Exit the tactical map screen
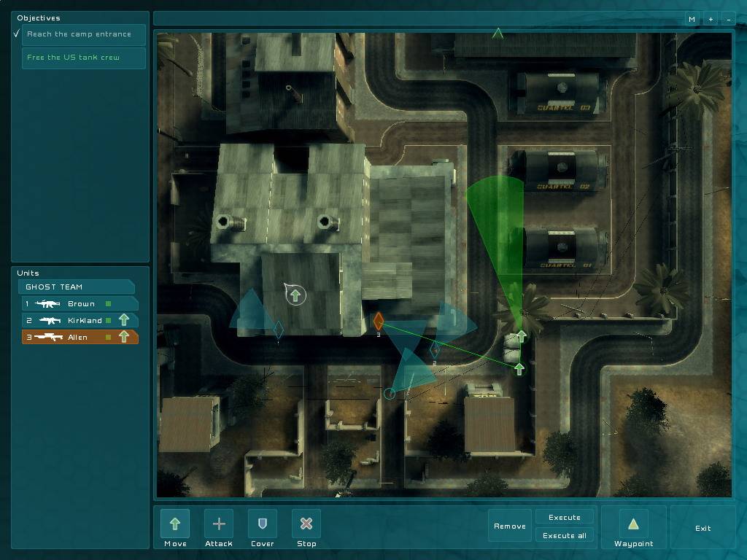 tap(703, 528)
